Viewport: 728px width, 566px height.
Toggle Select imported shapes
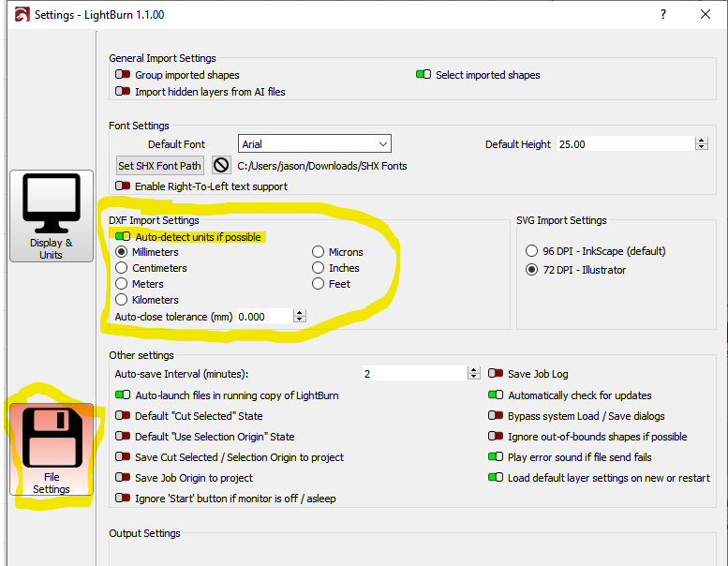coord(423,74)
